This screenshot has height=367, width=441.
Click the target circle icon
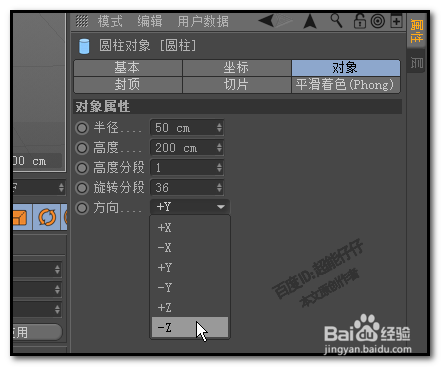click(x=378, y=21)
